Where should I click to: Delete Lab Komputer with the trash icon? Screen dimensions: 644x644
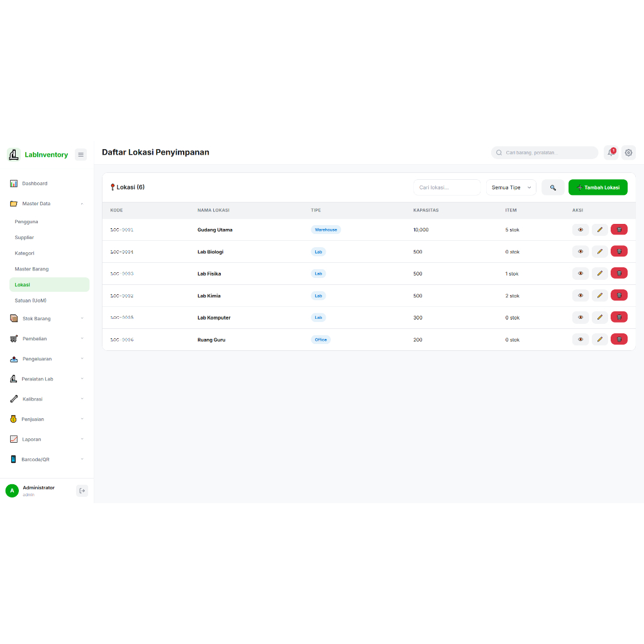[619, 317]
